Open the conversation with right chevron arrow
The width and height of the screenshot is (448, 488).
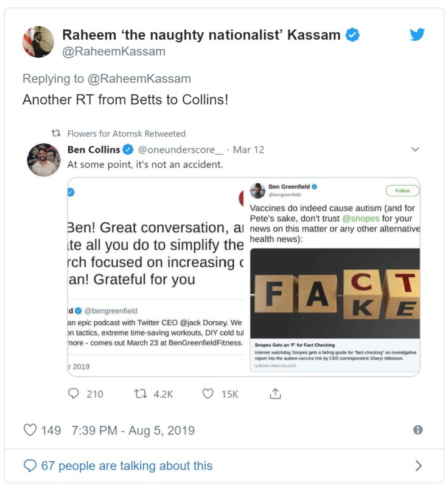pos(418,466)
